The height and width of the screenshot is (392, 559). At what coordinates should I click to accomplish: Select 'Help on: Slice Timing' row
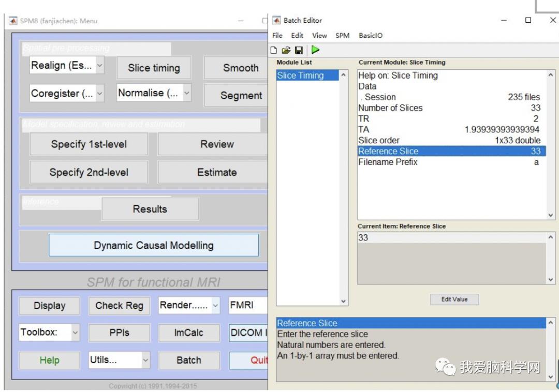pyautogui.click(x=452, y=76)
